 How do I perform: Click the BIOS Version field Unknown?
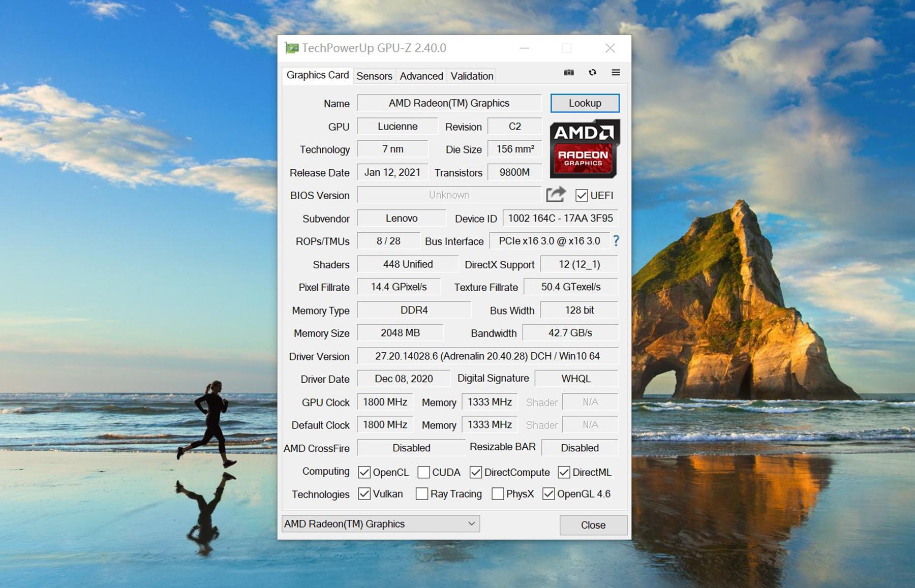tap(449, 195)
